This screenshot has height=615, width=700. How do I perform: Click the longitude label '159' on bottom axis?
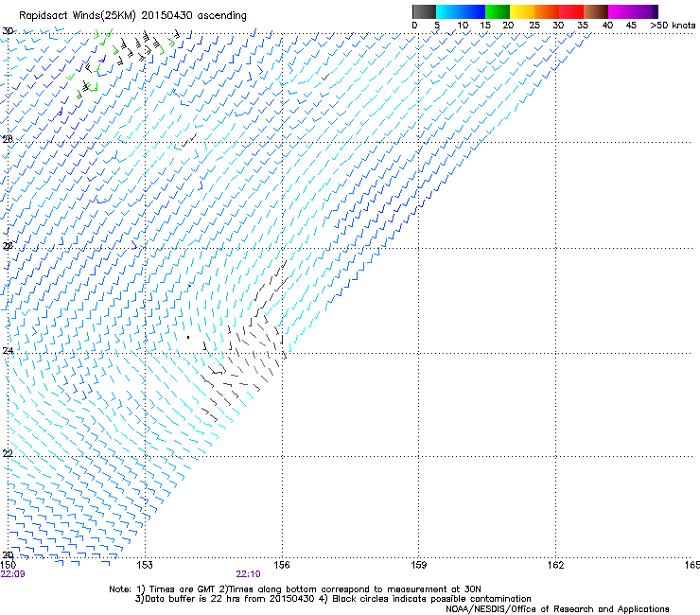tap(419, 565)
